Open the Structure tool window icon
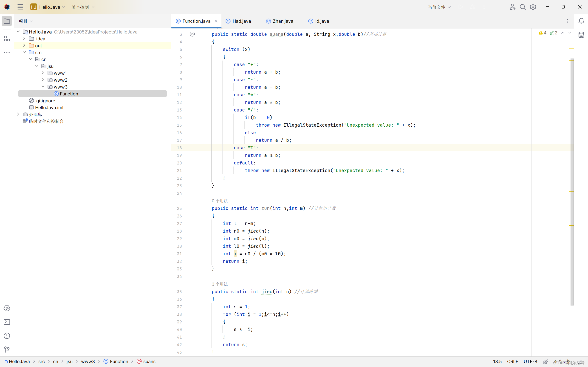 [7, 39]
